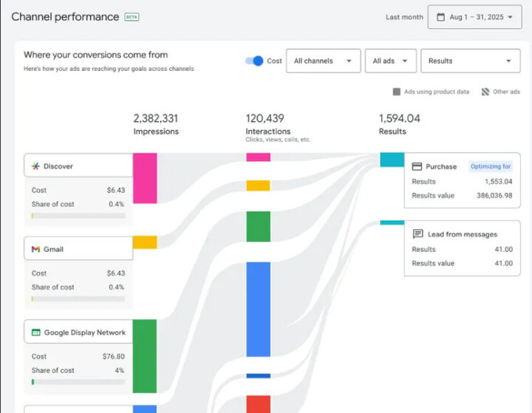This screenshot has height=413, width=532.
Task: Click the tall blue interactions bar segment
Action: (x=258, y=309)
